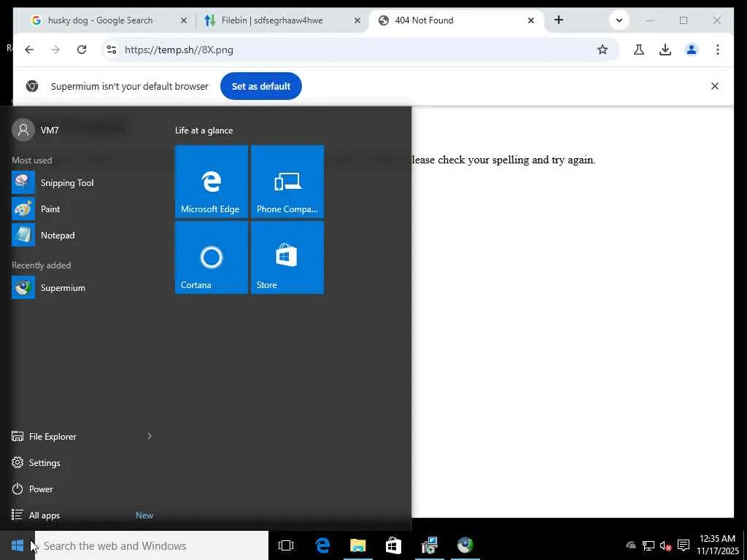Image resolution: width=747 pixels, height=560 pixels.
Task: Open the Cortana tile
Action: tap(212, 257)
